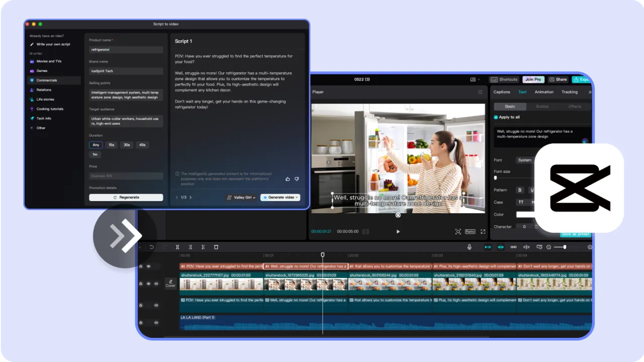Give a thumbs up to Script 1
The image size is (644, 362).
click(x=287, y=178)
